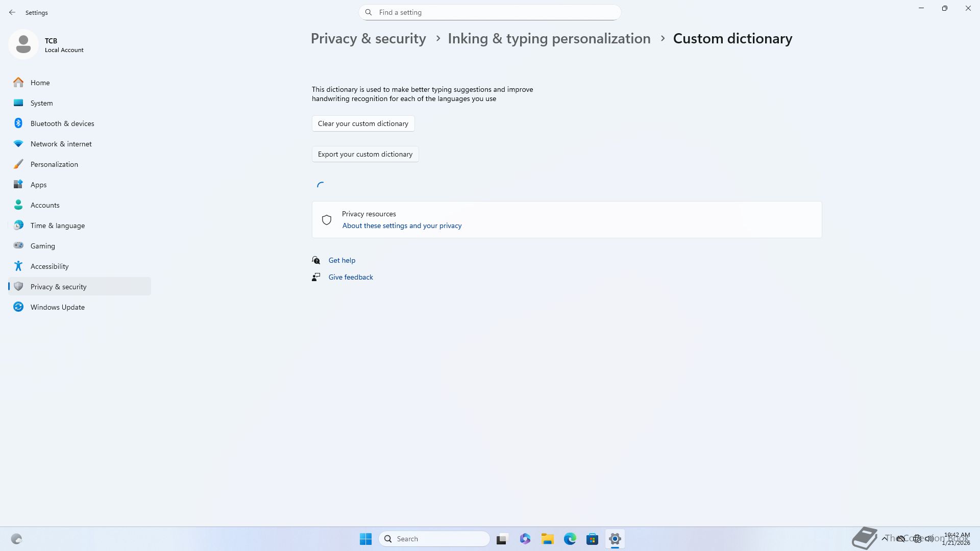Show hidden system tray icons chevron
This screenshot has width=980, height=551.
(885, 539)
